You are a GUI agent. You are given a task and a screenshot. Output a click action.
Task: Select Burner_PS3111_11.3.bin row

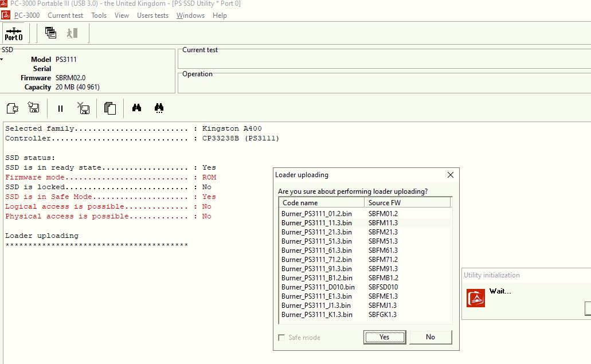pyautogui.click(x=365, y=222)
